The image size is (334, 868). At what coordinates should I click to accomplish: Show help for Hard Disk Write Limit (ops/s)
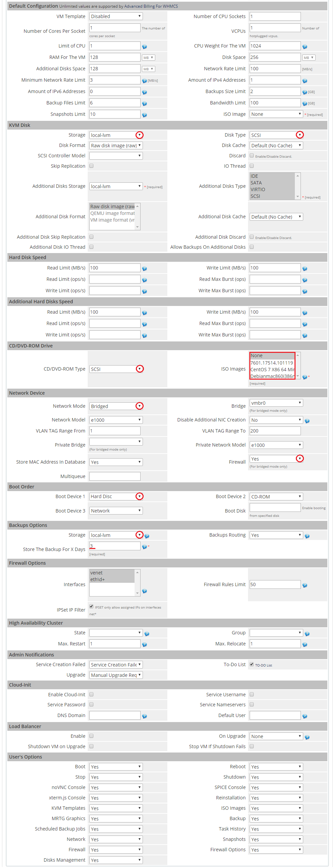tap(144, 291)
